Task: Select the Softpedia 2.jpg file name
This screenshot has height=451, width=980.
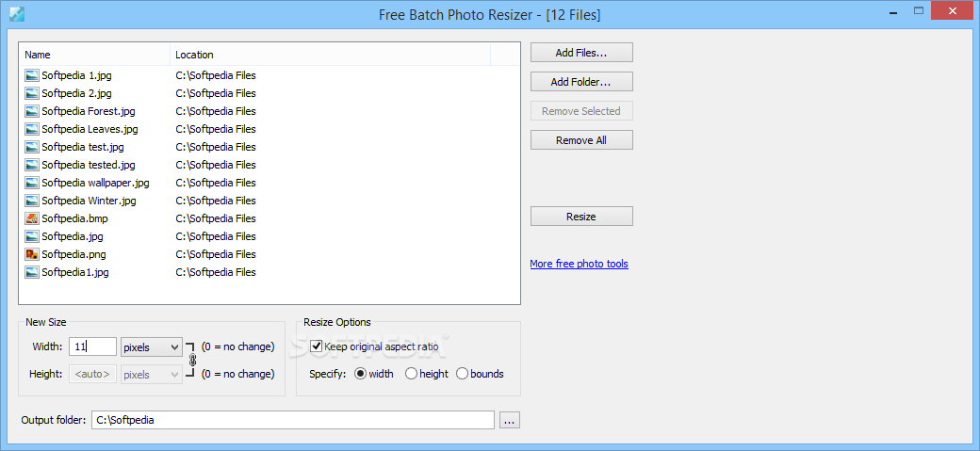Action: tap(77, 94)
